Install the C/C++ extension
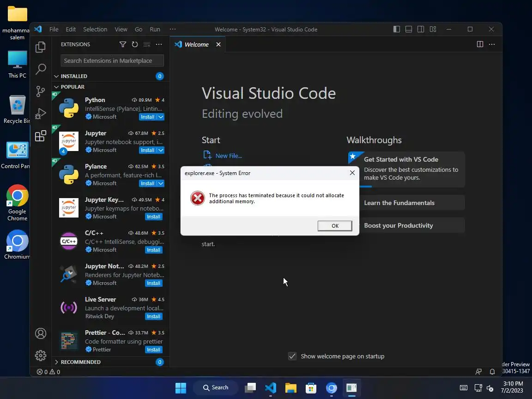Image resolution: width=532 pixels, height=399 pixels. tap(154, 250)
